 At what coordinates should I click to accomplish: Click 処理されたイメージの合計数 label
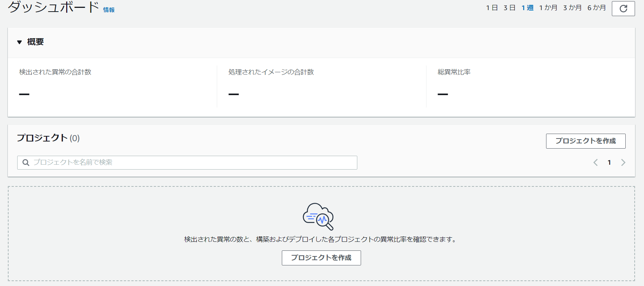pos(271,72)
